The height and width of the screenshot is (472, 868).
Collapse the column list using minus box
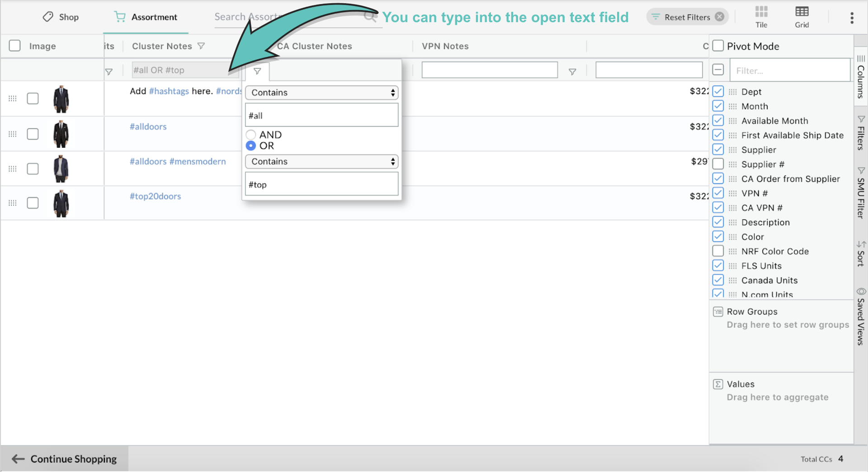point(718,70)
